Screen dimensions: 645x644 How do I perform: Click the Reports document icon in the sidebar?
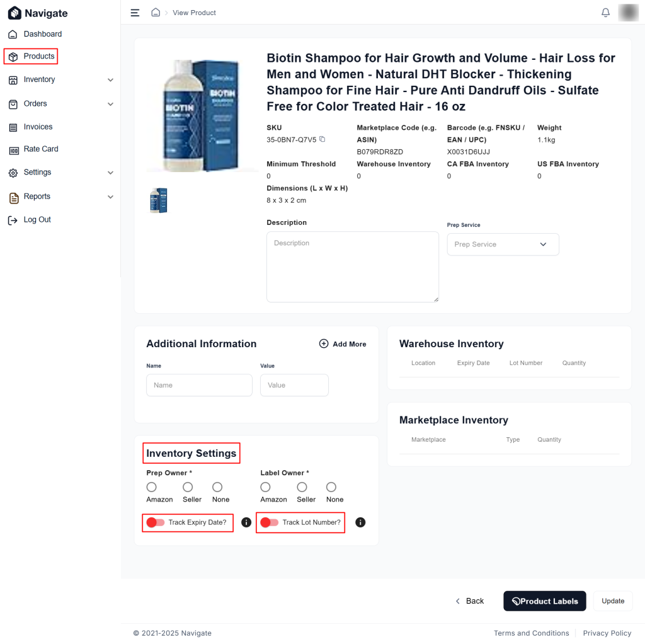point(14,198)
